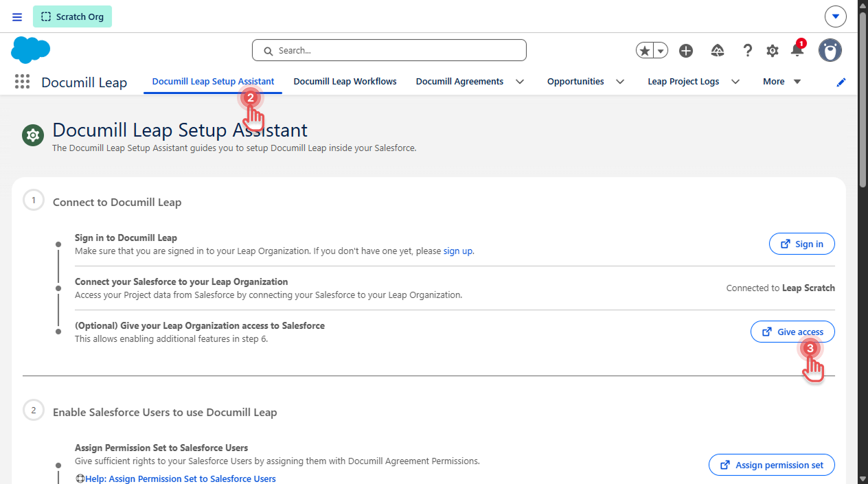Click Enable Salesforce Users section heading
This screenshot has width=868, height=484.
click(x=165, y=412)
